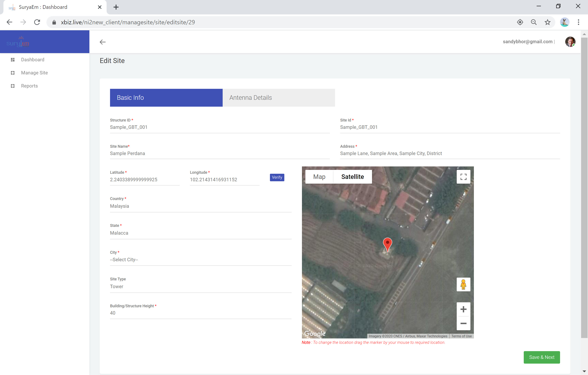The image size is (588, 375).
Task: Click the location access icon in address bar
Action: click(x=520, y=22)
